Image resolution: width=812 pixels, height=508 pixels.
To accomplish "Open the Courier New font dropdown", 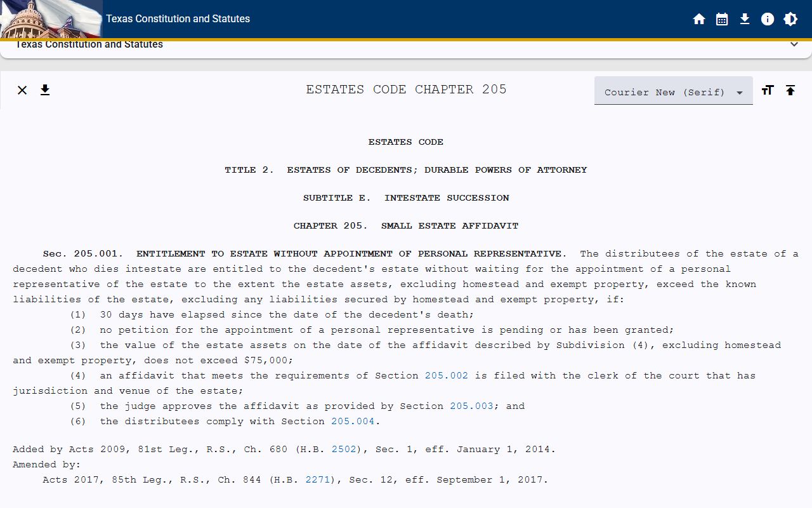I will pos(674,91).
